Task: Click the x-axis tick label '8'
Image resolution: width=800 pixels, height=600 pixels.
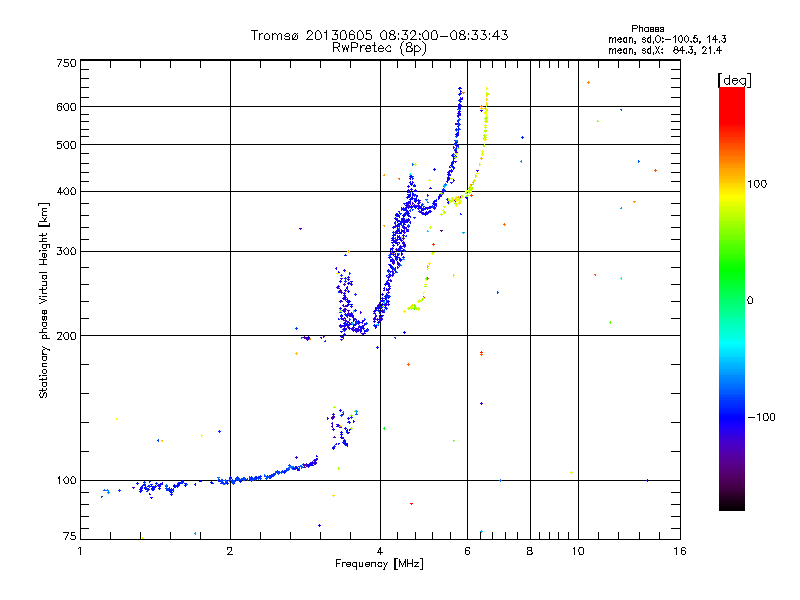Action: coord(530,551)
